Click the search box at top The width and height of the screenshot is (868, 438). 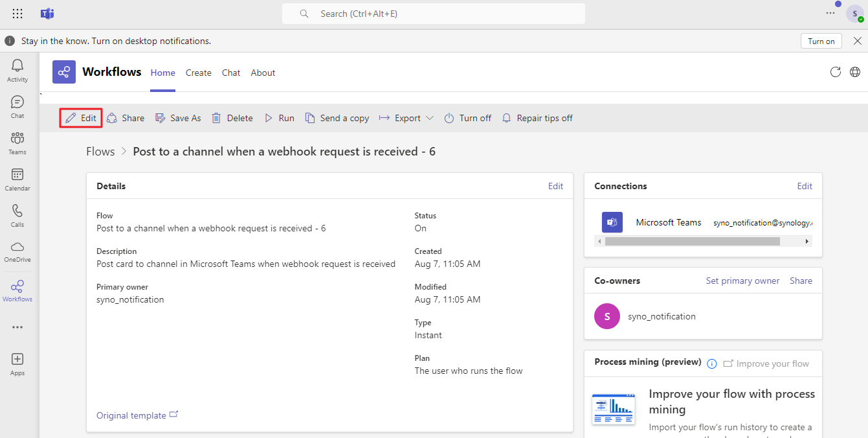tap(434, 14)
